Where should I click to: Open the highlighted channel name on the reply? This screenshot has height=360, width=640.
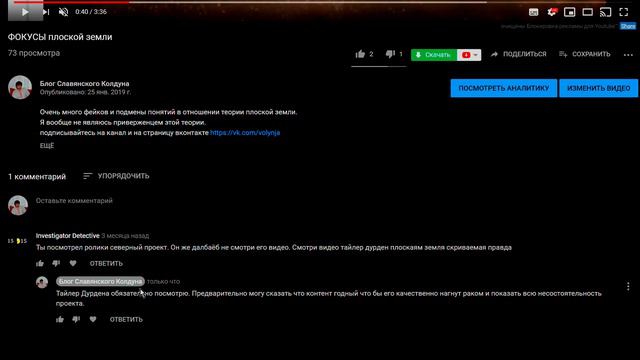pyautogui.click(x=100, y=281)
